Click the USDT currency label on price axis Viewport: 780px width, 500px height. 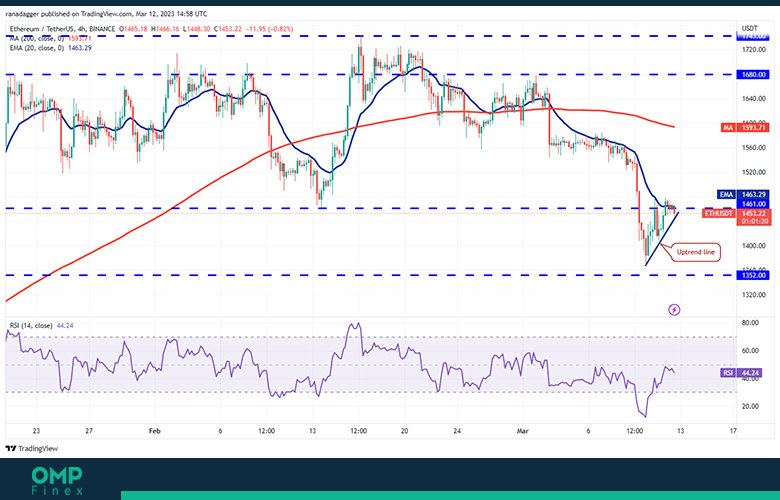pos(749,28)
